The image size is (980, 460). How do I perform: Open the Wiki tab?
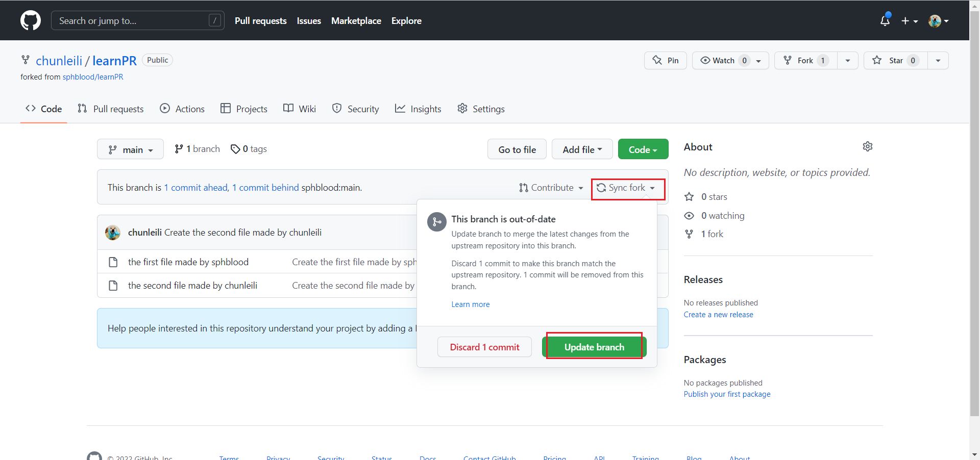click(x=300, y=109)
